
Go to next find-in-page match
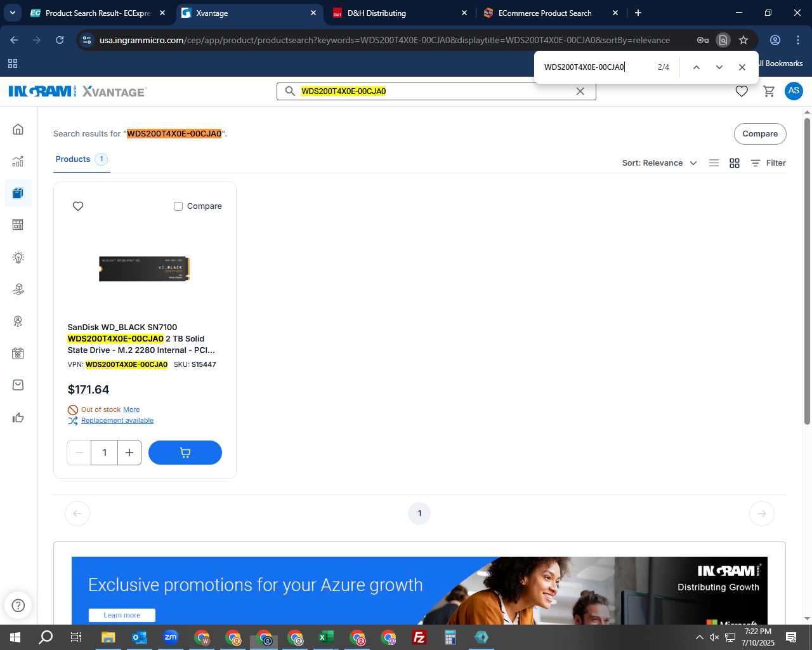(x=719, y=67)
